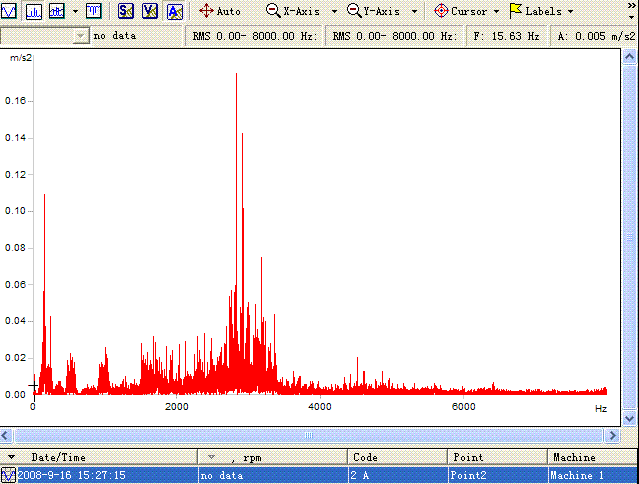This screenshot has height=484, width=639.
Task: Click the vertical scrollbar thumb
Action: pyautogui.click(x=630, y=238)
